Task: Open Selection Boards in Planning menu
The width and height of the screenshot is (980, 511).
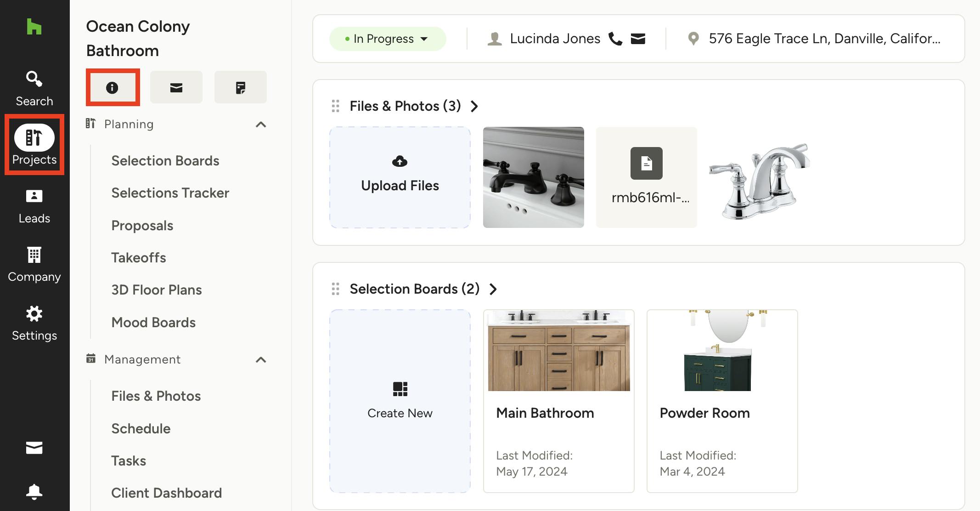Action: click(165, 161)
